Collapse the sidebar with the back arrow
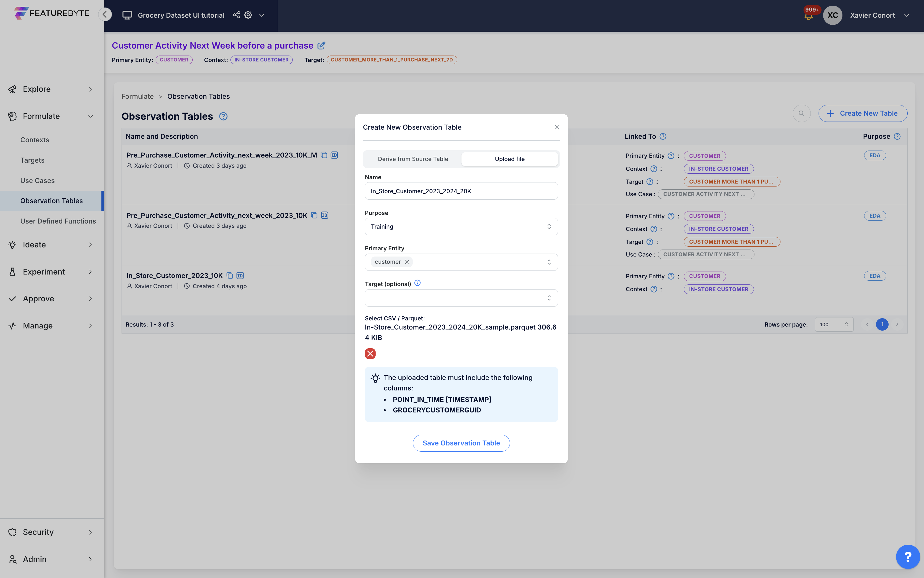Image resolution: width=924 pixels, height=578 pixels. point(105,14)
